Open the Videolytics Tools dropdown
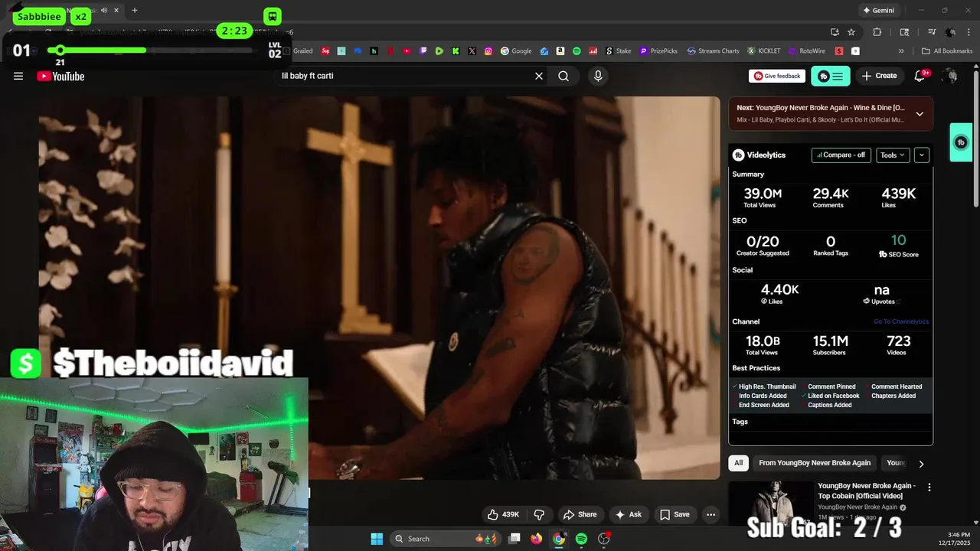This screenshot has height=551, width=980. [x=893, y=155]
